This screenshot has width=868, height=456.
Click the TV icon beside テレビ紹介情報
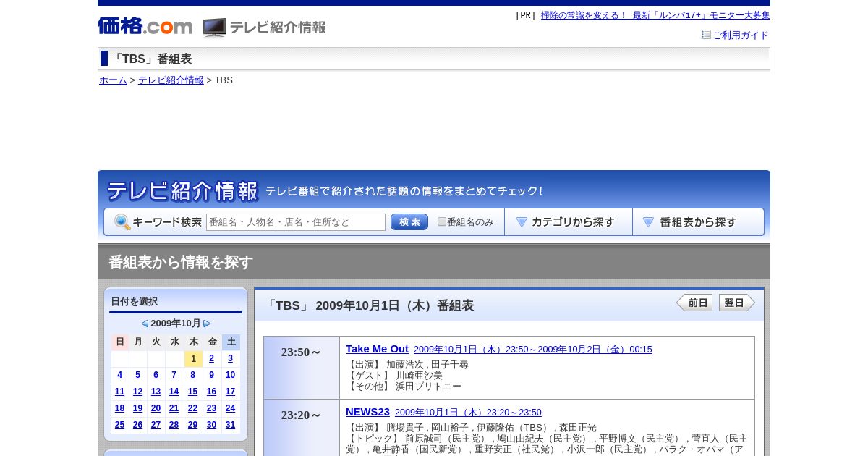click(x=214, y=28)
